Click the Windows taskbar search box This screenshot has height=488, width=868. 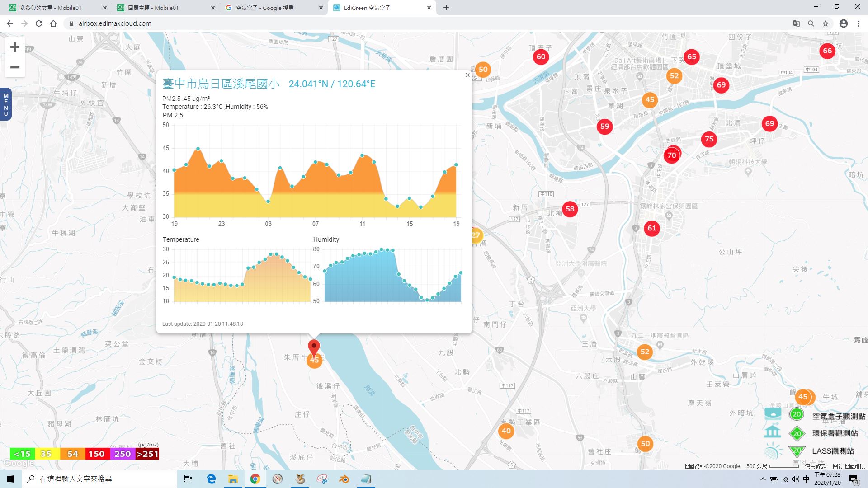coord(99,479)
